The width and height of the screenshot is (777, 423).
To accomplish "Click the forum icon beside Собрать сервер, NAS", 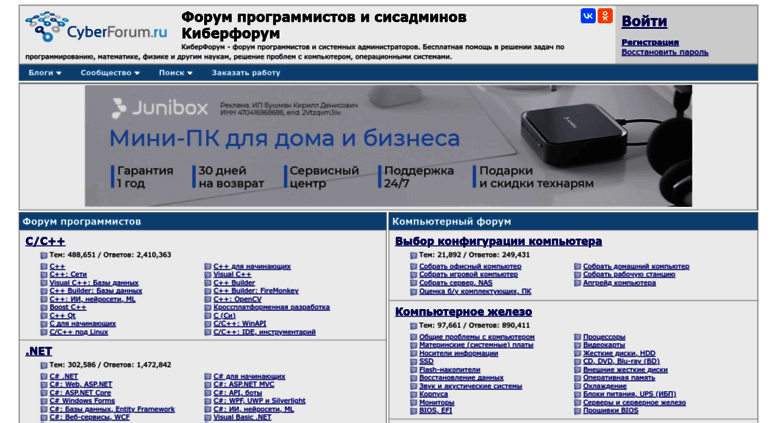I will 413,283.
